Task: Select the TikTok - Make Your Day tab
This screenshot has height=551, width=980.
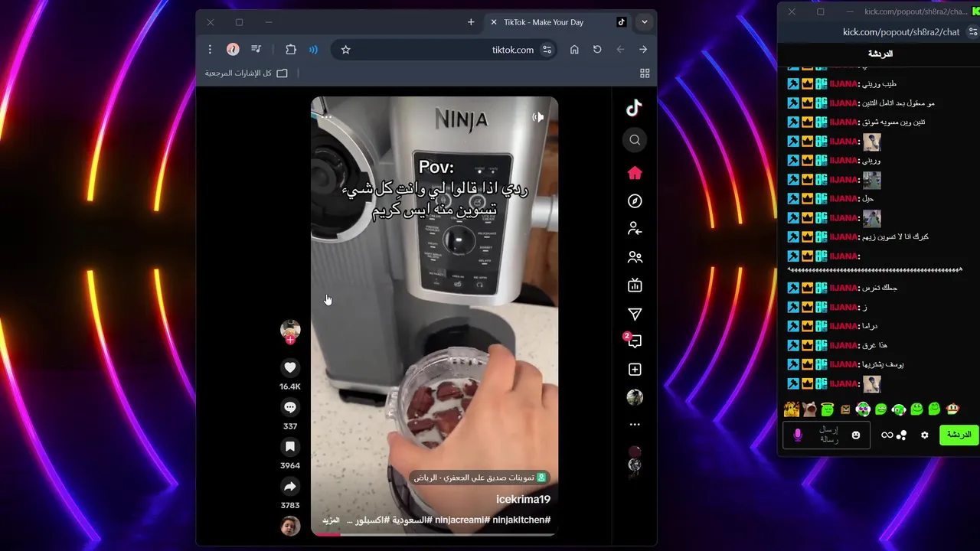Action: 558,22
